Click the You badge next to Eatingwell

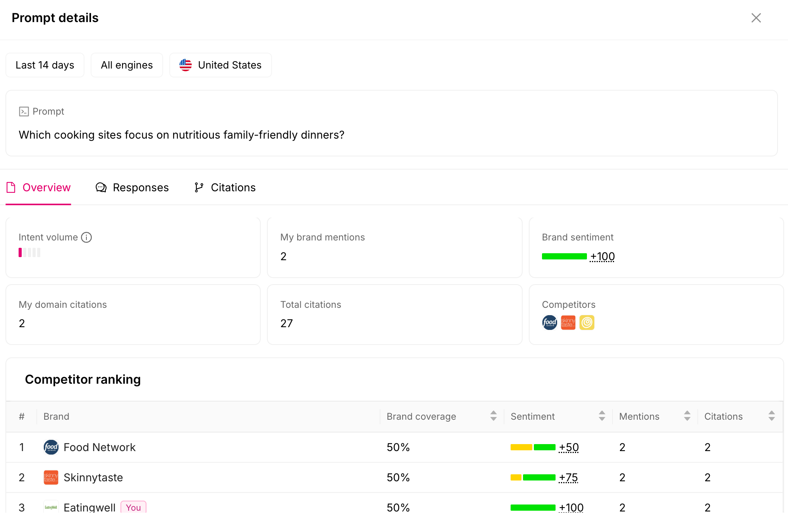133,507
